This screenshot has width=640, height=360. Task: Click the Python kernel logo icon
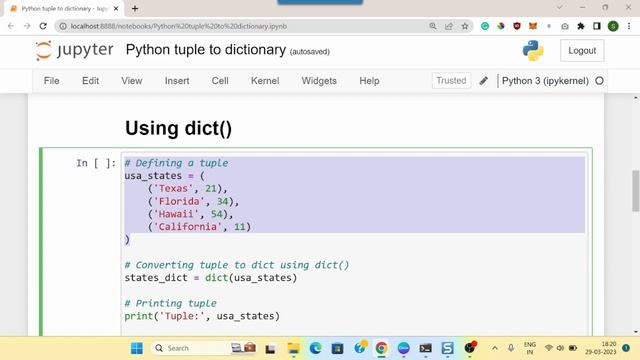[533, 51]
